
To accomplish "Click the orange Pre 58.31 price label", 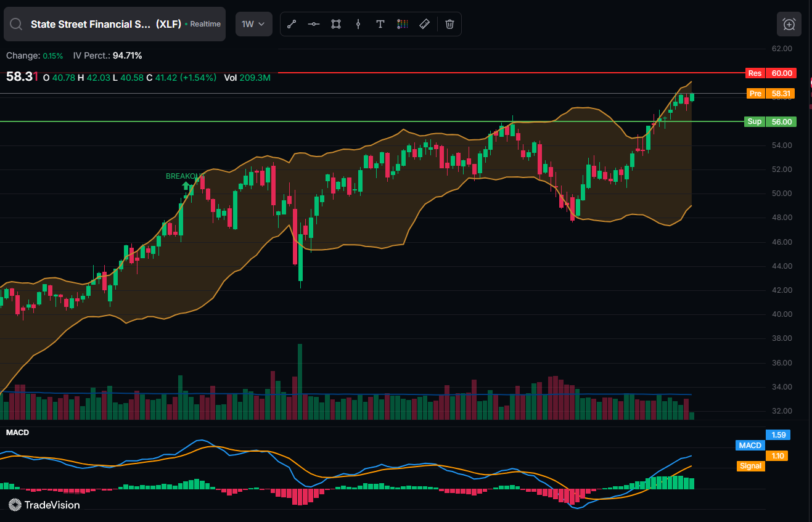I will pos(771,94).
